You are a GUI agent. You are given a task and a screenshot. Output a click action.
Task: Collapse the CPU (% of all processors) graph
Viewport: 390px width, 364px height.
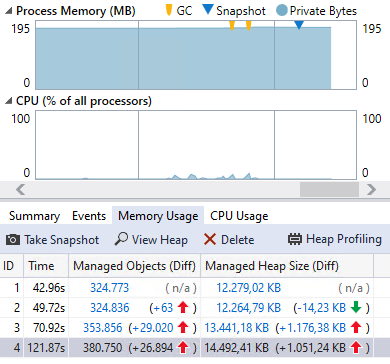click(9, 101)
